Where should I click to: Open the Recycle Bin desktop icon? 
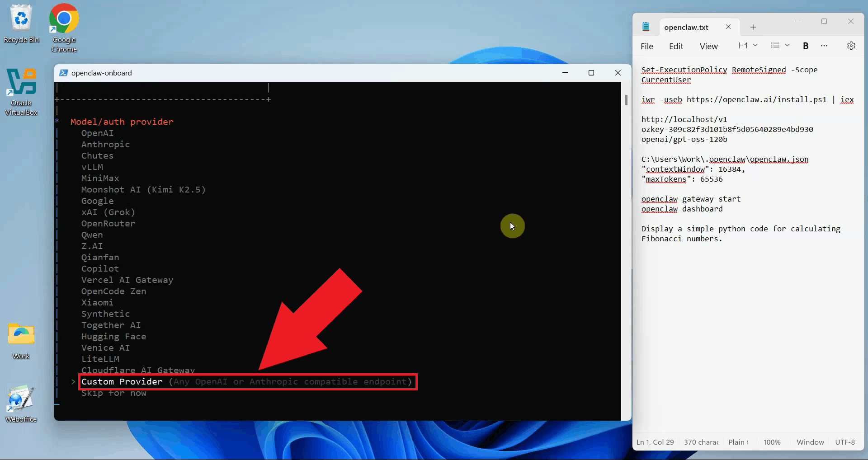[21, 23]
